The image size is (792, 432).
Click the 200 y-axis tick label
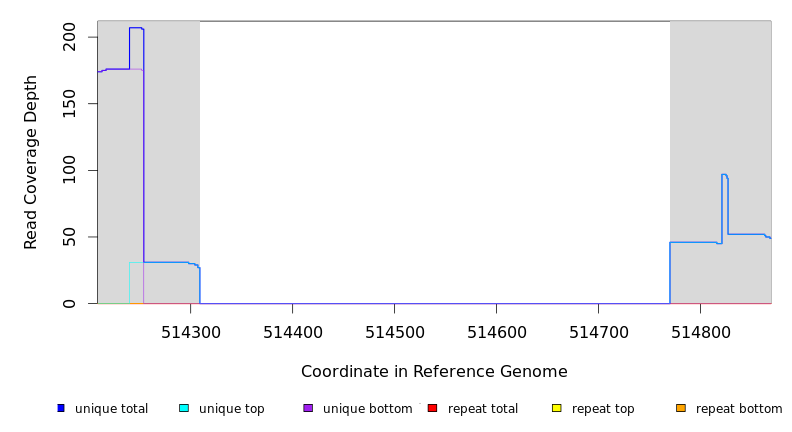coord(70,38)
